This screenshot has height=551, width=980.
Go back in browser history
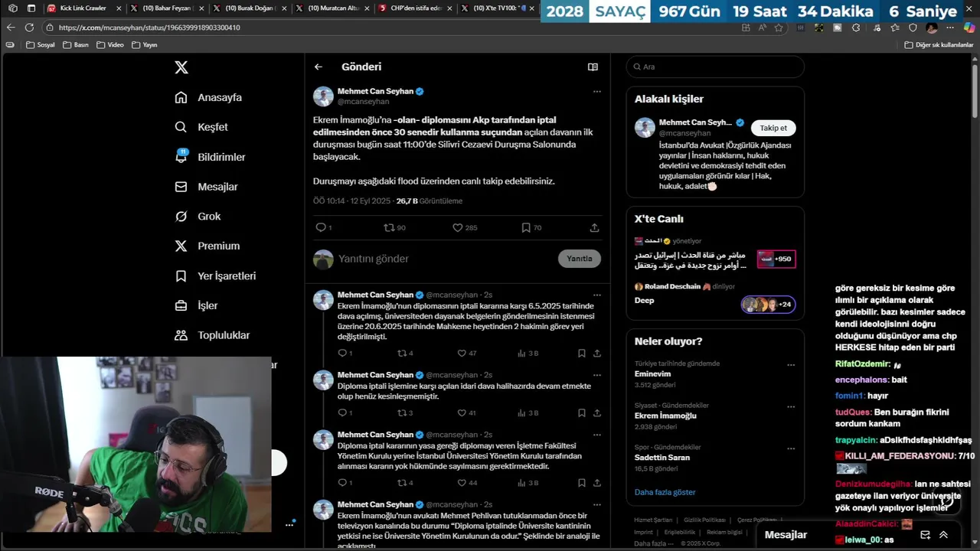pyautogui.click(x=11, y=28)
